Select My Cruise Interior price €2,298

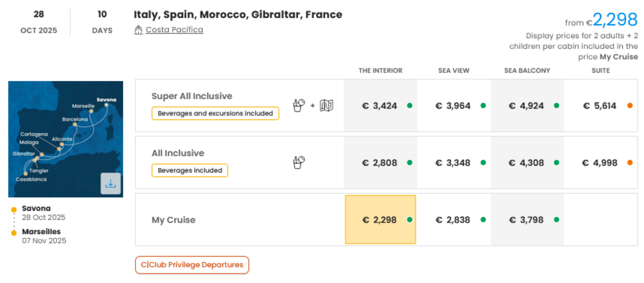click(379, 220)
